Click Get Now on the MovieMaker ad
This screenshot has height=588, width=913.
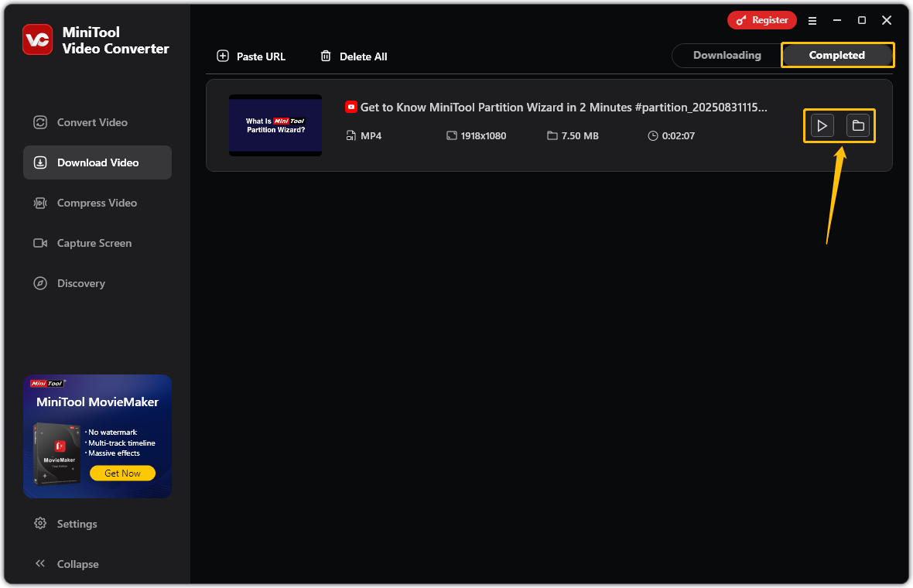tap(122, 473)
